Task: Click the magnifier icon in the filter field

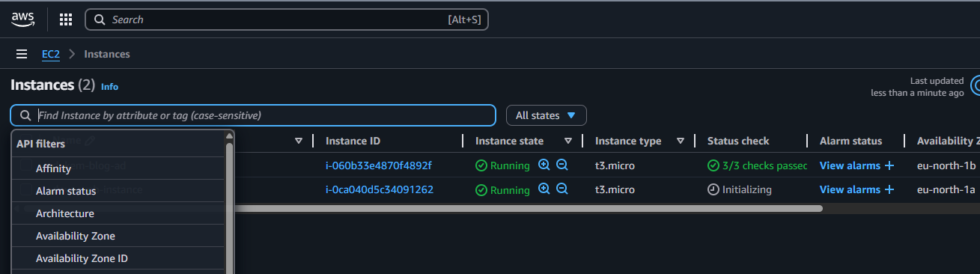Action: pos(25,115)
